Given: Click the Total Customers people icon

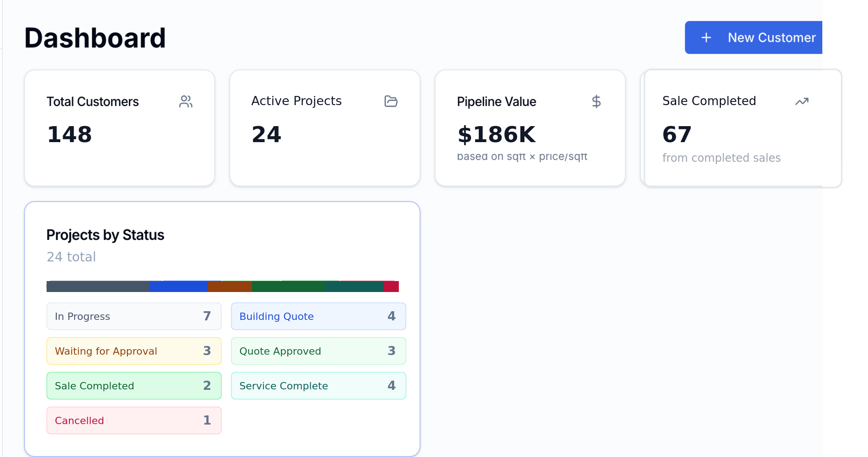Looking at the screenshot, I should click(x=186, y=101).
